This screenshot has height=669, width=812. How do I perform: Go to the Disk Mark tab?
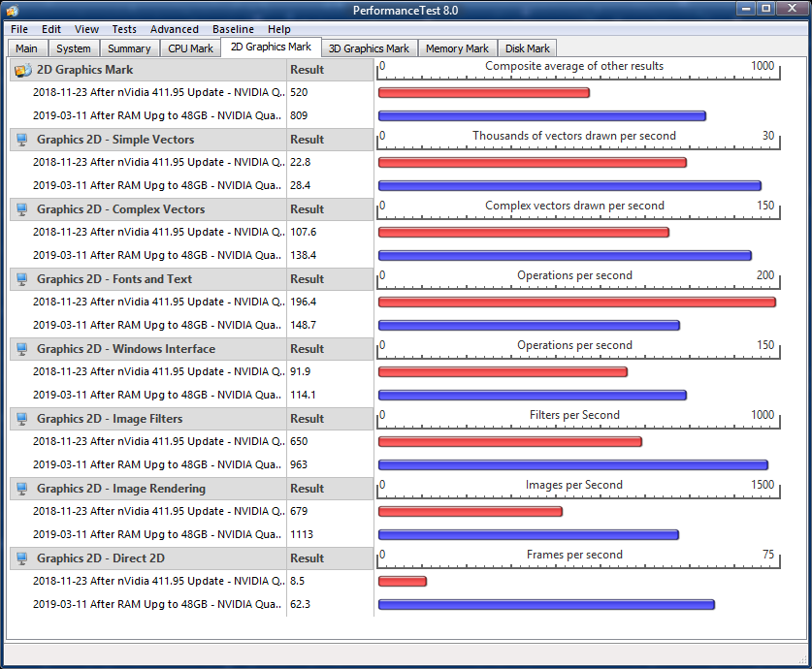(527, 48)
